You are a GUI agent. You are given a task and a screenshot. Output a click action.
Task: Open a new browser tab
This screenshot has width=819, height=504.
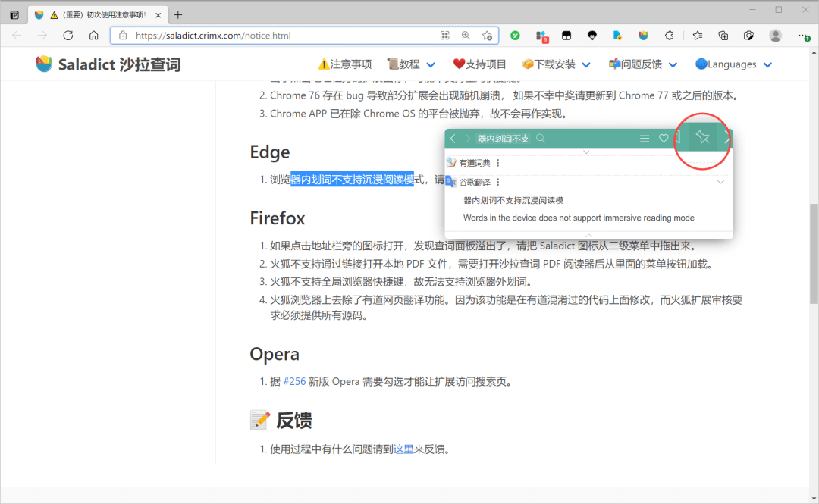click(178, 14)
